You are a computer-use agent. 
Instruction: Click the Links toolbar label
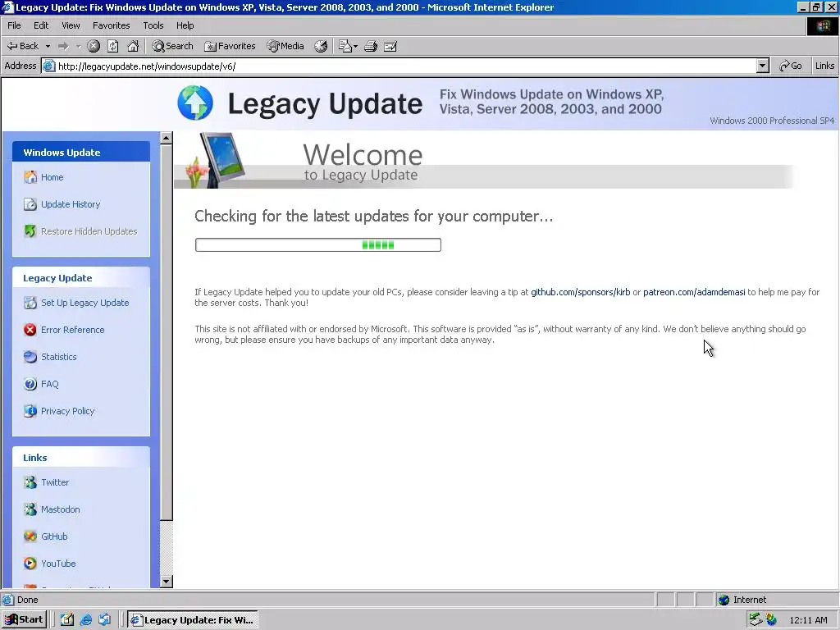(x=824, y=66)
